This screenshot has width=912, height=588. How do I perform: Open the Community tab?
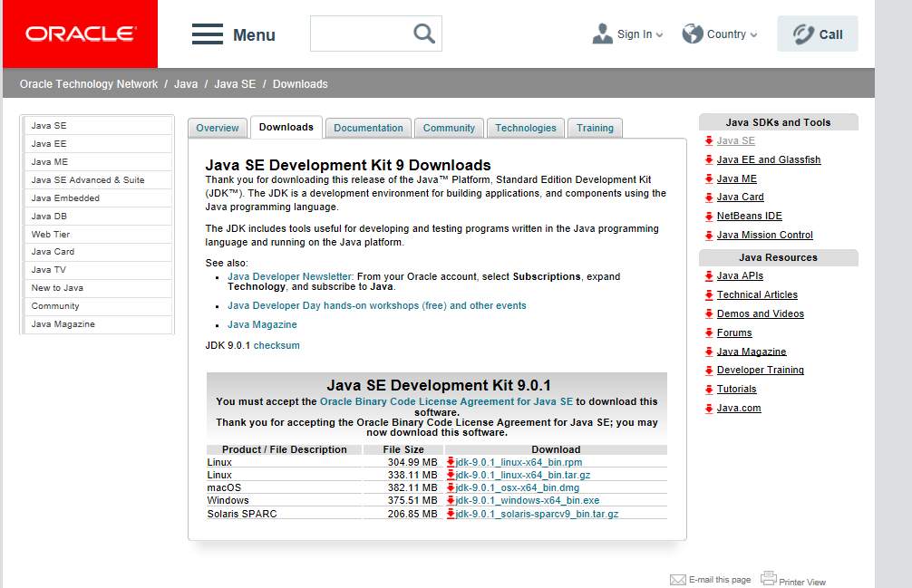click(449, 128)
